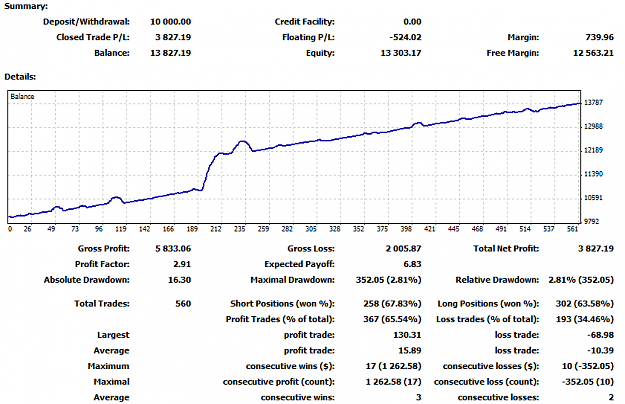Image resolution: width=625 pixels, height=404 pixels.
Task: Click the Credit Facility value 0.00
Action: tap(412, 22)
